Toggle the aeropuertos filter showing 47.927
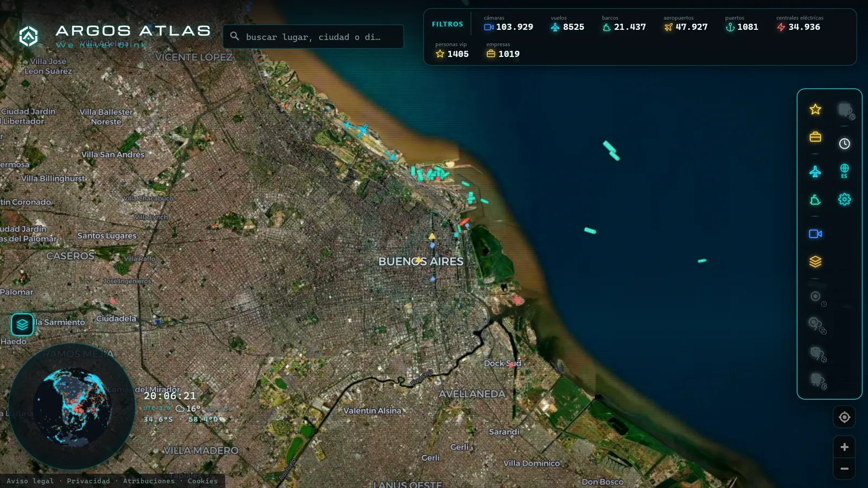Screen dimensions: 868x488 686,23
